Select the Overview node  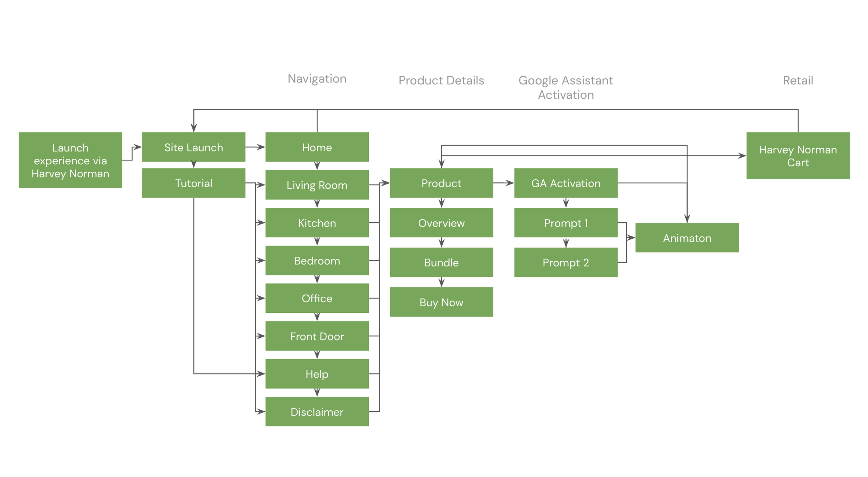point(441,223)
